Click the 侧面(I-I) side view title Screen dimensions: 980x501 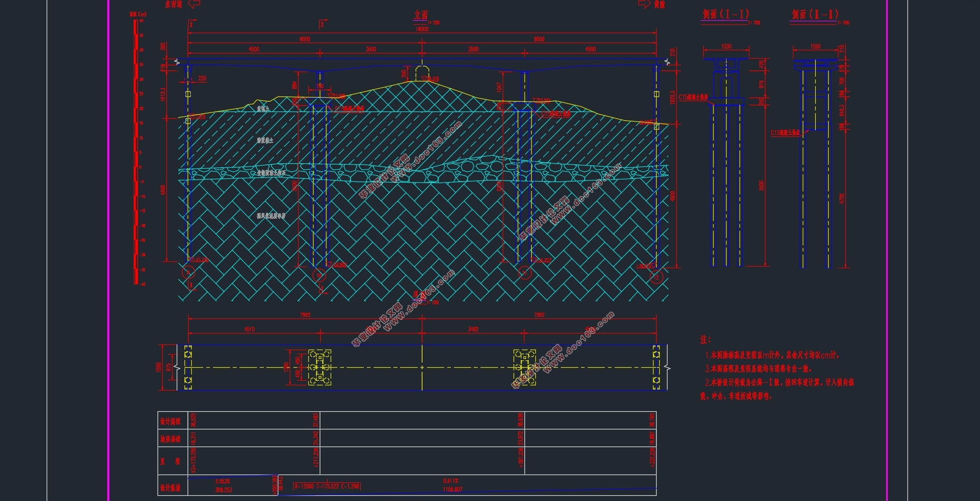726,15
